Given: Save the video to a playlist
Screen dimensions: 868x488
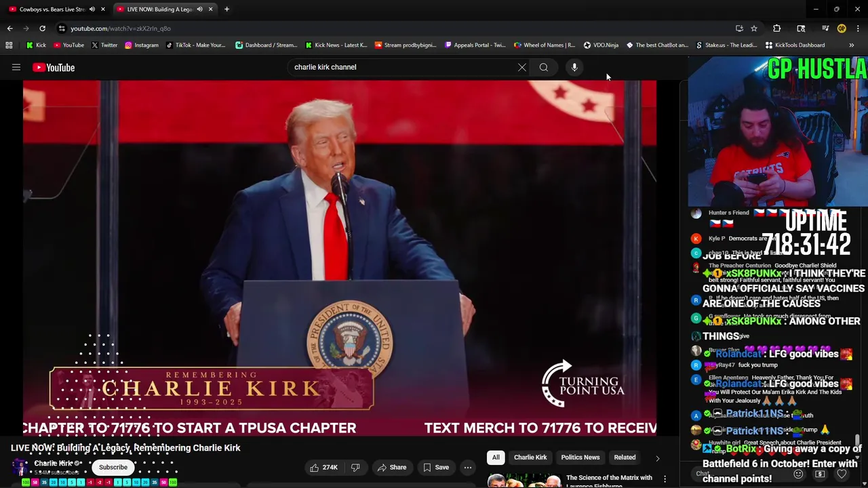Looking at the screenshot, I should (x=436, y=467).
